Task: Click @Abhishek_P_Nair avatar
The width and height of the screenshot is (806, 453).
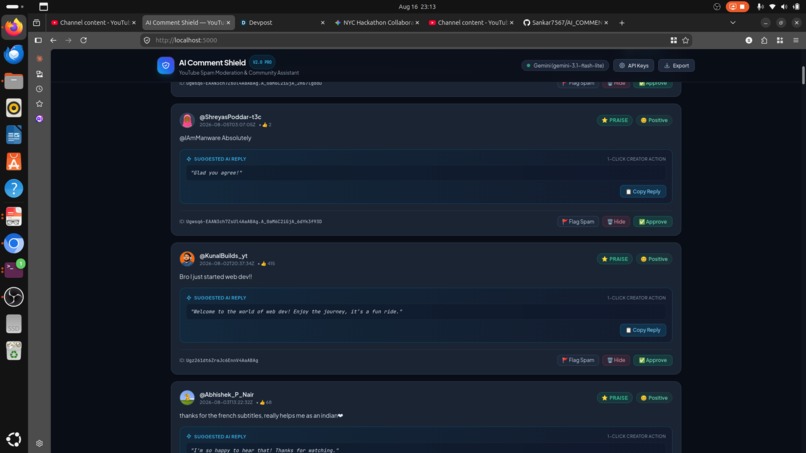Action: tap(187, 397)
